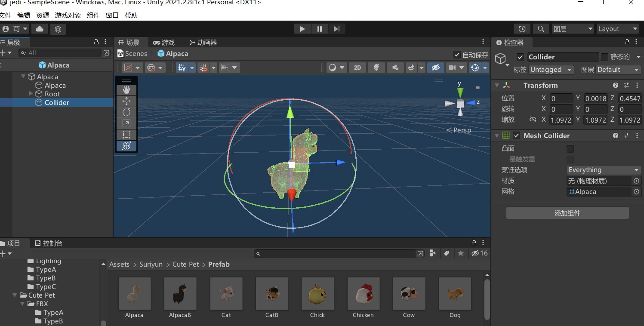Collapse the Alpaca hierarchy tree
Image resolution: width=644 pixels, height=326 pixels.
click(23, 77)
